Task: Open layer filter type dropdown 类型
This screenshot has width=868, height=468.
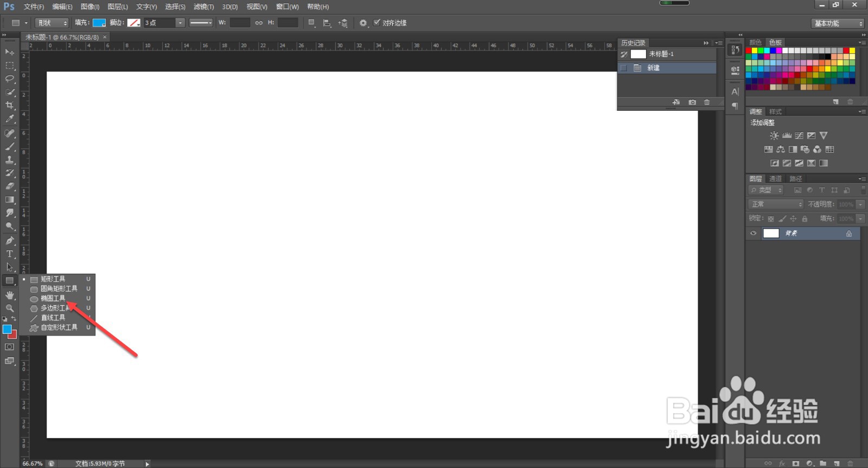Action: (x=767, y=190)
